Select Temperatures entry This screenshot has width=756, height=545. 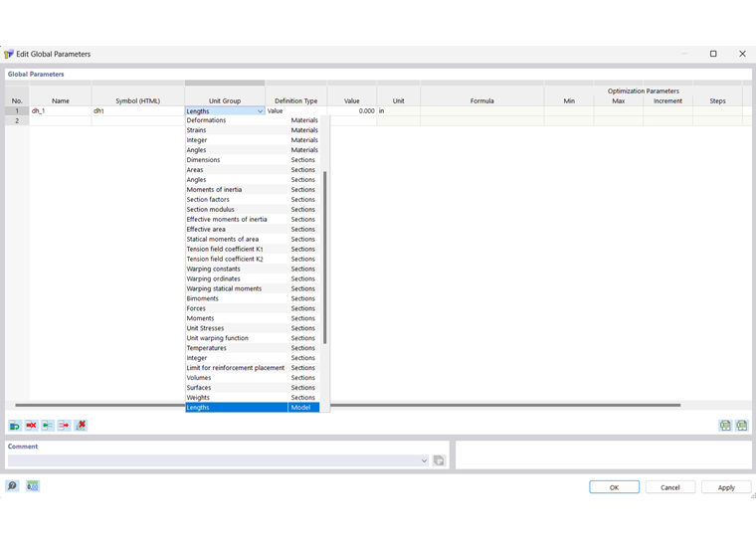coord(252,348)
